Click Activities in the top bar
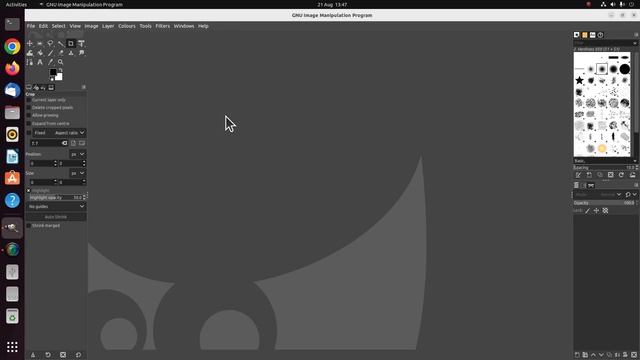640x360 pixels. tap(16, 4)
